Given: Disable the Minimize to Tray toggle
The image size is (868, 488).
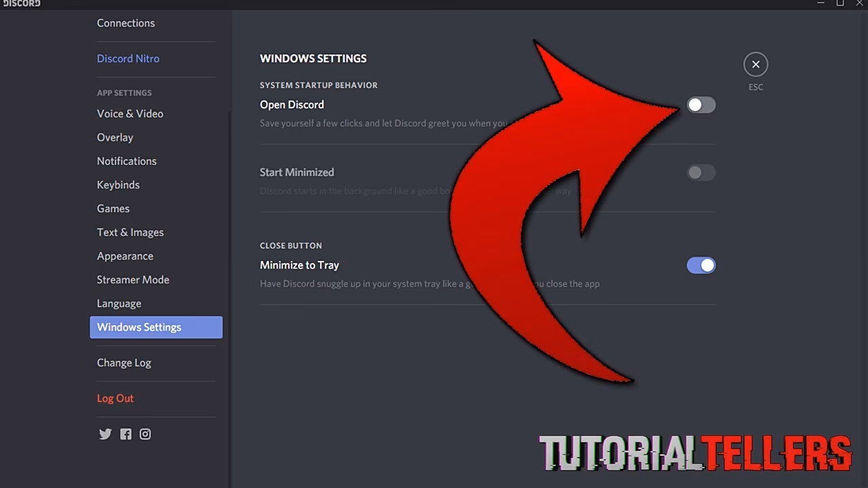Looking at the screenshot, I should [x=701, y=265].
